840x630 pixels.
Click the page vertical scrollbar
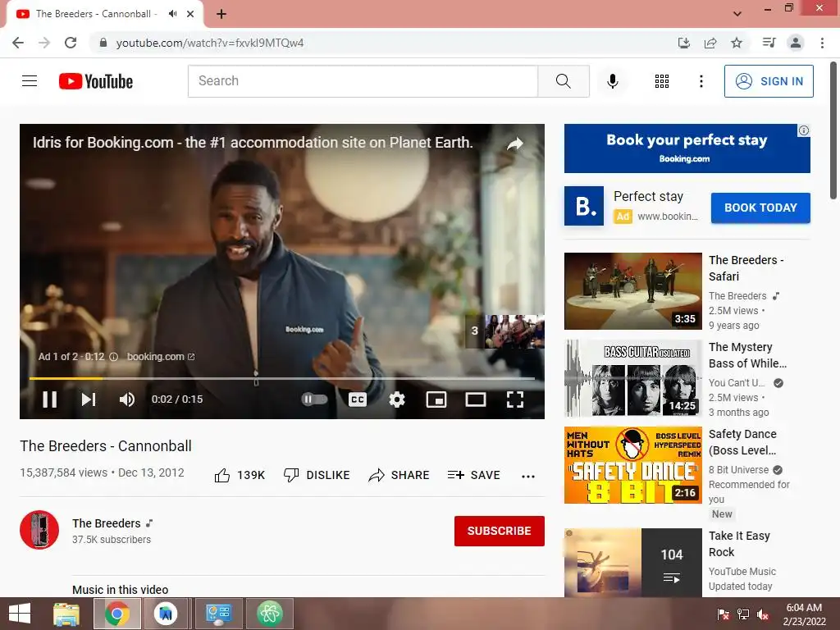pyautogui.click(x=833, y=130)
